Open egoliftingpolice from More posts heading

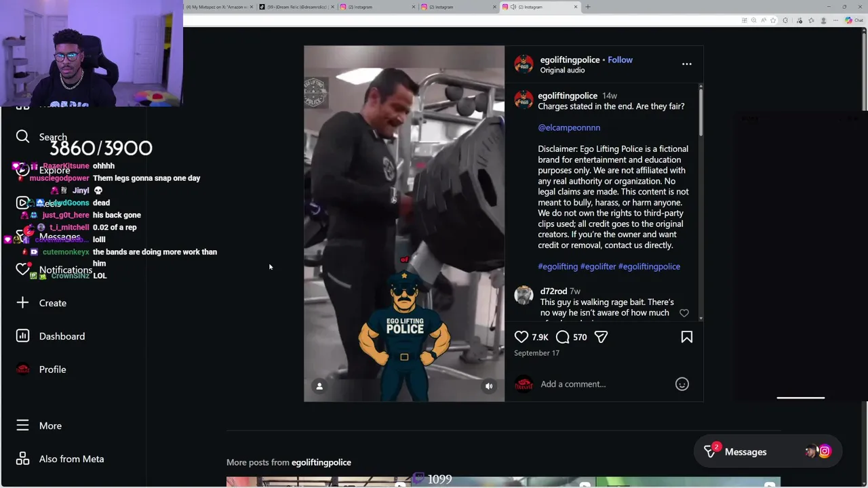[x=321, y=462]
